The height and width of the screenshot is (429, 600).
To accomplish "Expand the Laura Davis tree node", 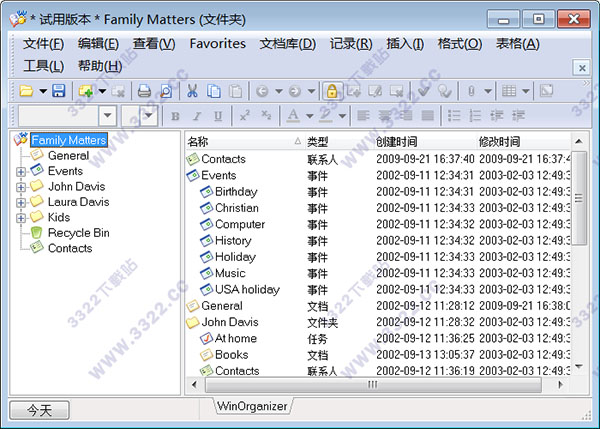I will [x=21, y=202].
